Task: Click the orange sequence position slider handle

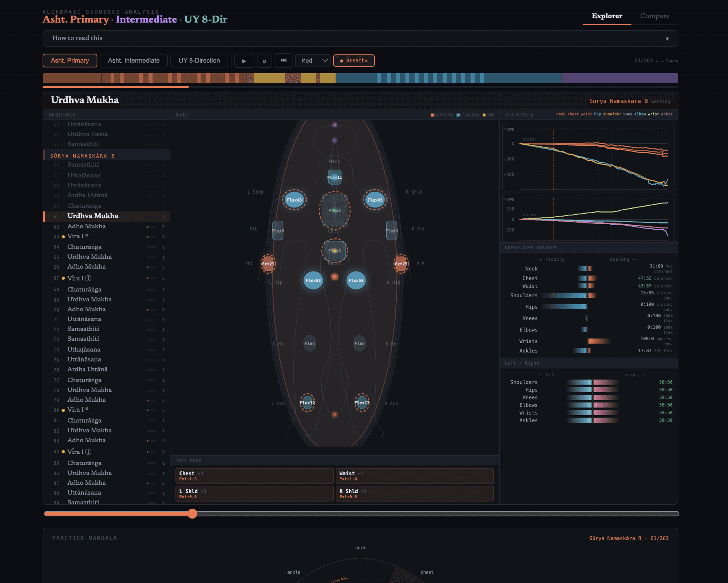Action: (x=193, y=513)
